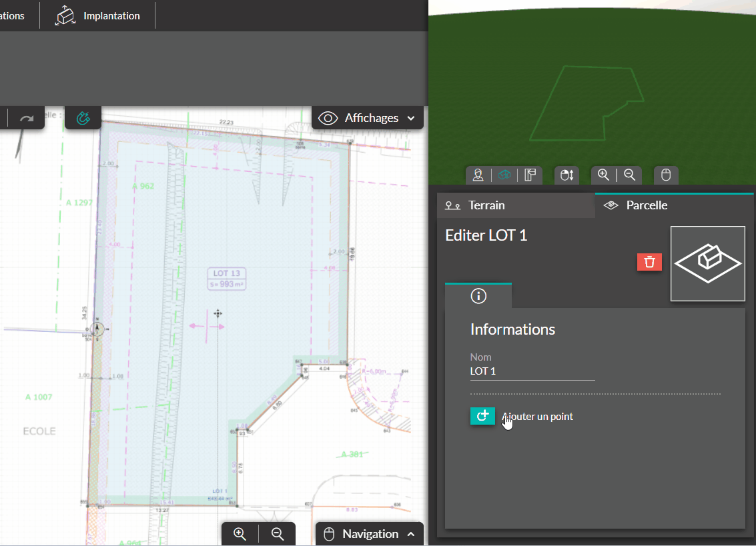Zoom in on the 2D plan
The width and height of the screenshot is (756, 546).
240,534
